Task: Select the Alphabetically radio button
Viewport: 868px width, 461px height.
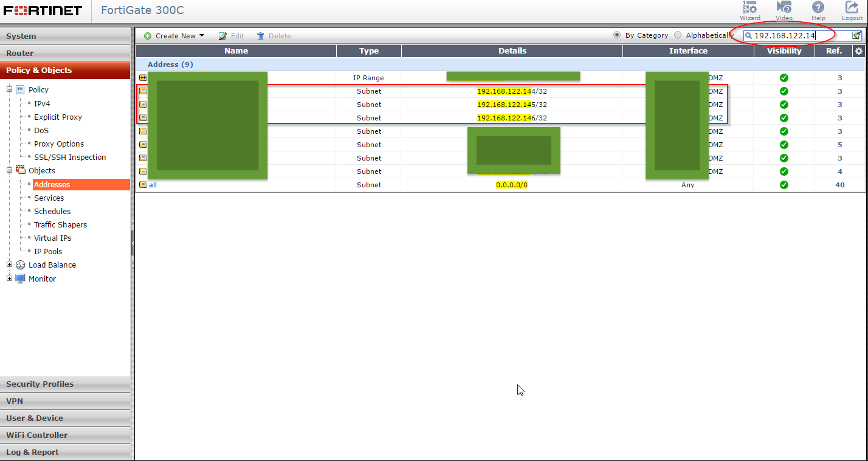Action: (678, 35)
